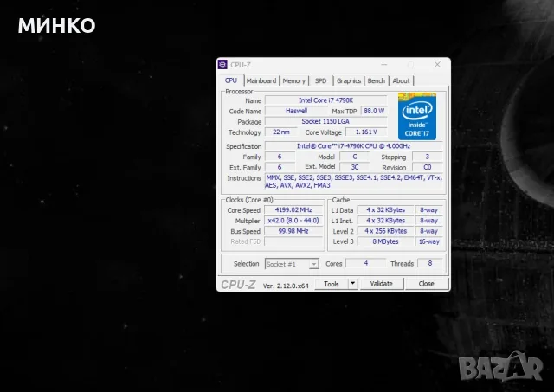This screenshot has height=392, width=554.
Task: Click the Instructions list field
Action: (353, 182)
